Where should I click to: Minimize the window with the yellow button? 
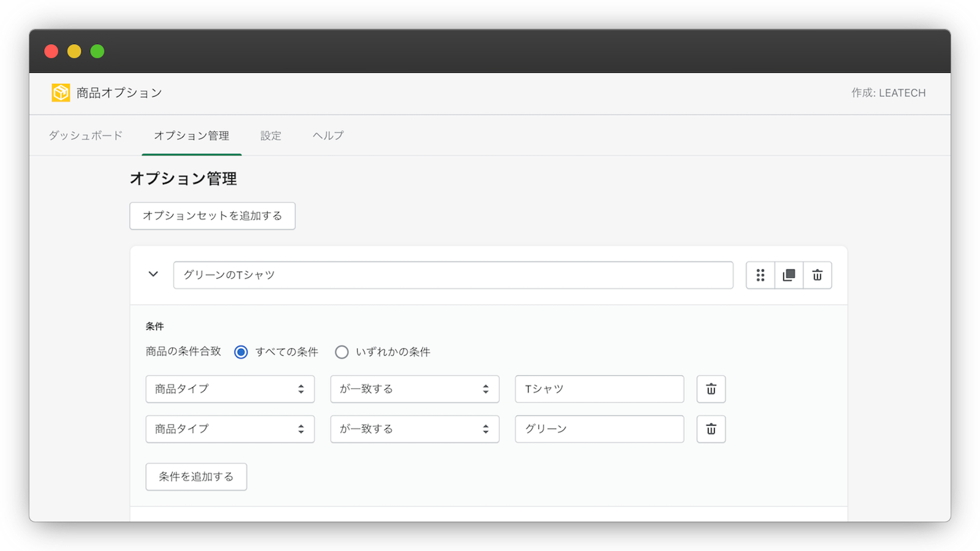pos(74,51)
